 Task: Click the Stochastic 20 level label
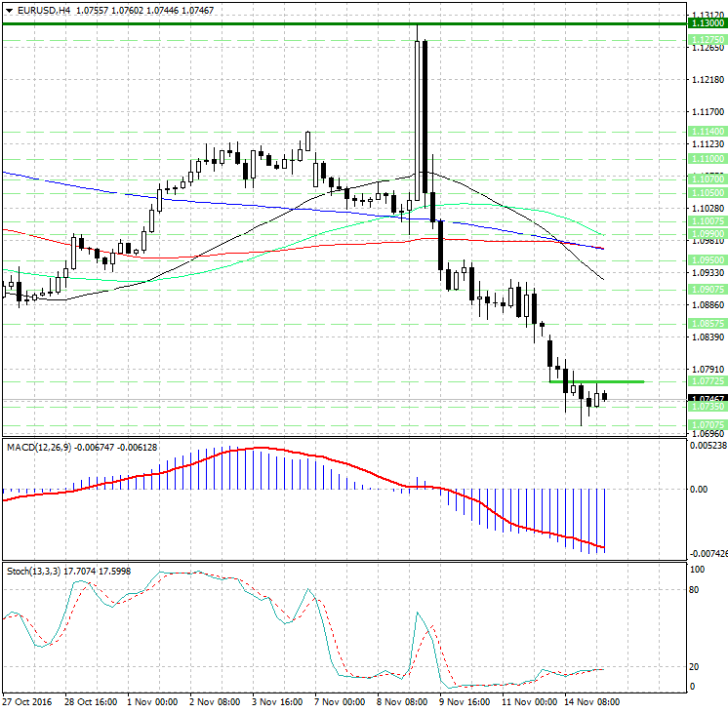point(694,666)
